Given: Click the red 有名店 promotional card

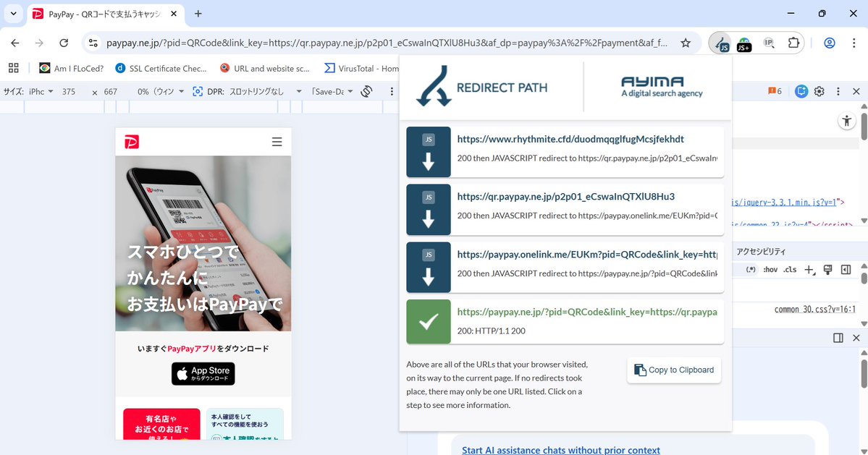Looking at the screenshot, I should (161, 424).
